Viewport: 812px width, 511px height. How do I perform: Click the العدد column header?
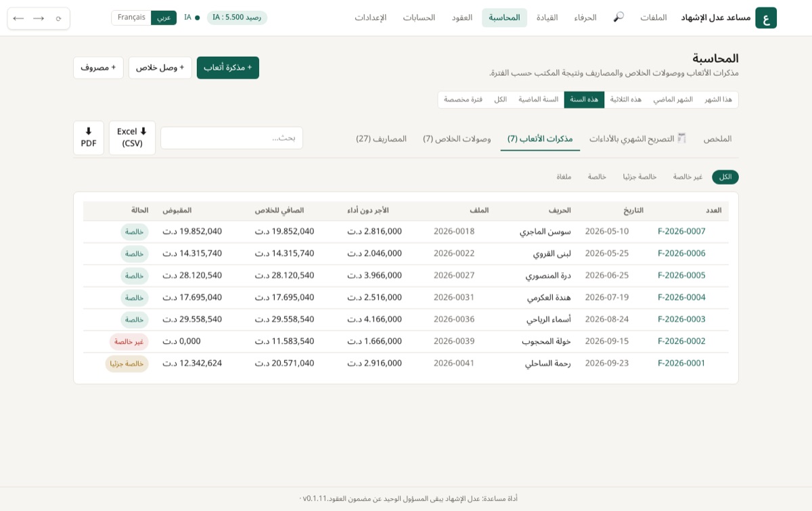click(714, 210)
